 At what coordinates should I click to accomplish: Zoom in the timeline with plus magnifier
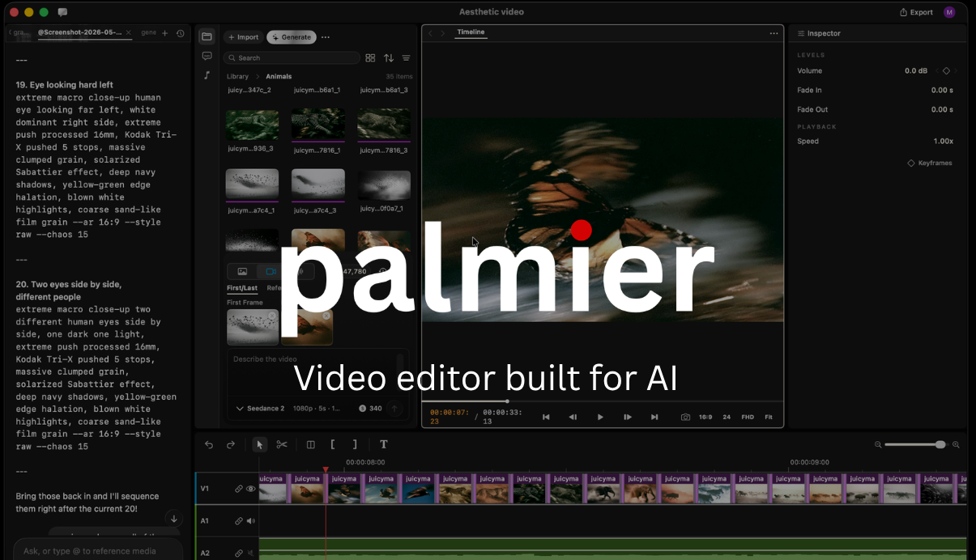pos(956,444)
